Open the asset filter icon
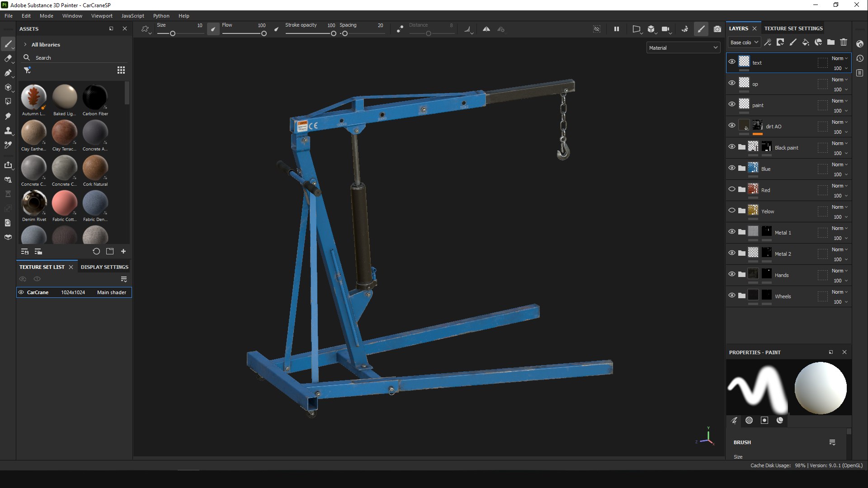The height and width of the screenshot is (488, 868). click(27, 70)
